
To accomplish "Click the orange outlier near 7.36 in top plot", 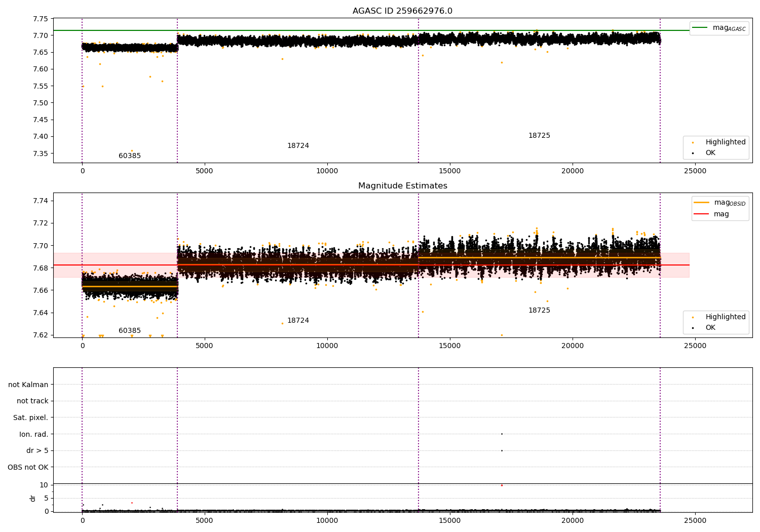I will tap(132, 150).
